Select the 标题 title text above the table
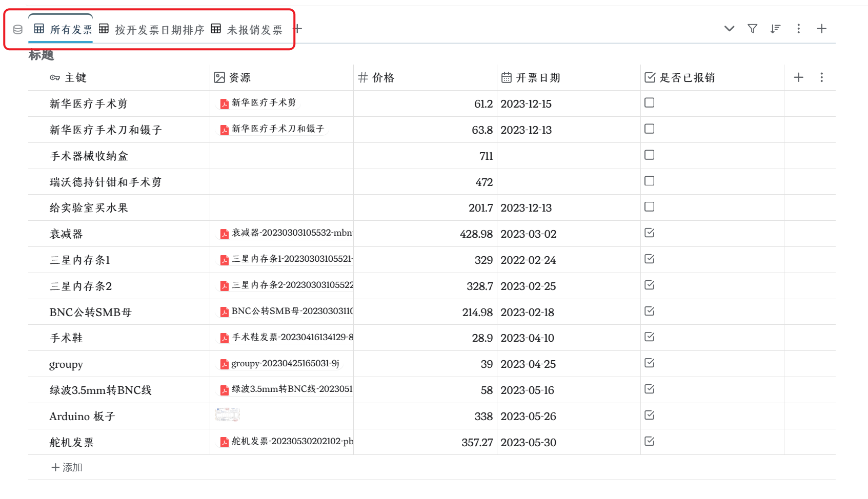The image size is (868, 499). point(41,55)
